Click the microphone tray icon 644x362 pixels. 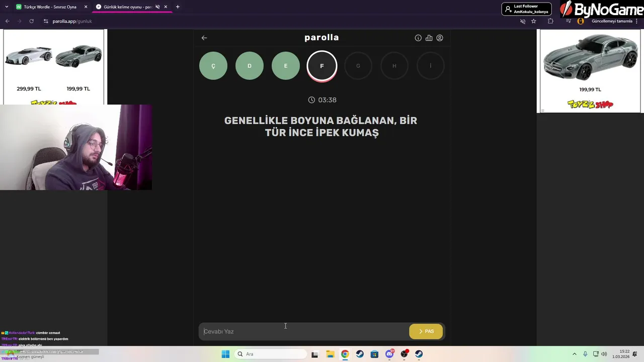coord(585,354)
